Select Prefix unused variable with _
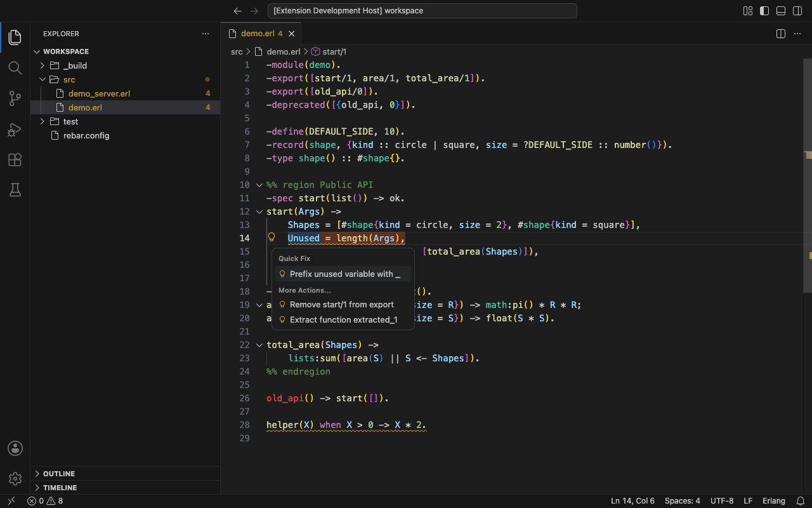The height and width of the screenshot is (508, 812). coord(343,274)
